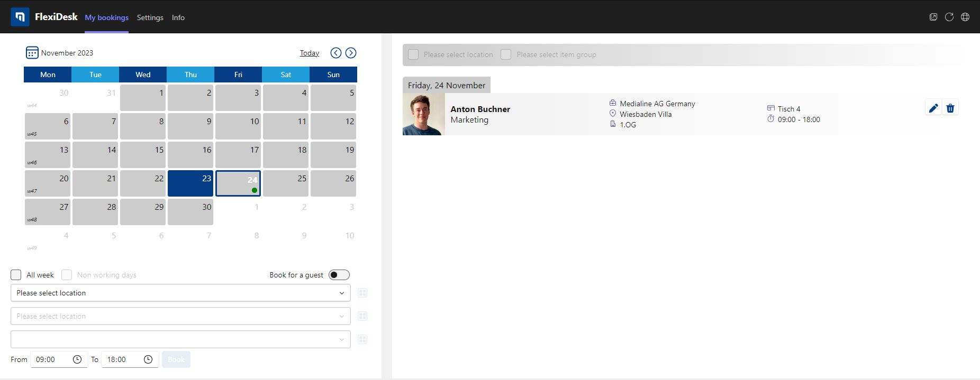Click the pop-out window icon

click(933, 17)
